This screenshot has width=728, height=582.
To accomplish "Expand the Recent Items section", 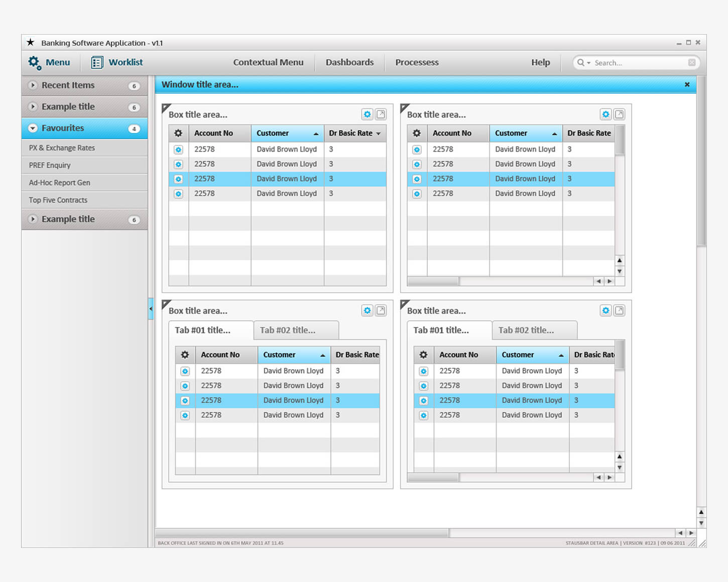I will (x=33, y=85).
